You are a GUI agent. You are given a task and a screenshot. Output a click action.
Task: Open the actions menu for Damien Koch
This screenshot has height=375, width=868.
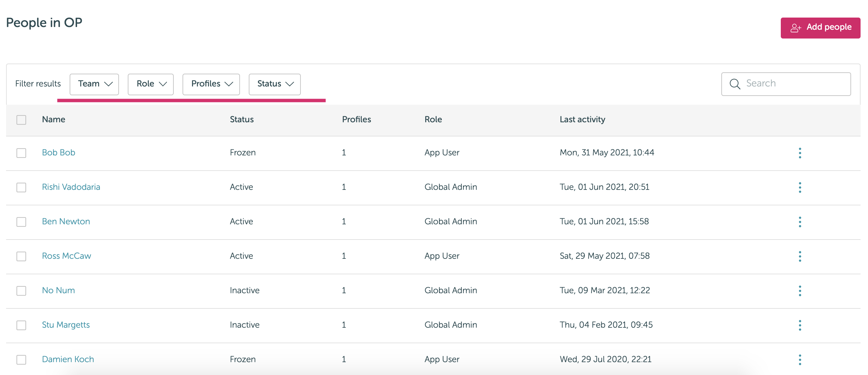(x=800, y=360)
